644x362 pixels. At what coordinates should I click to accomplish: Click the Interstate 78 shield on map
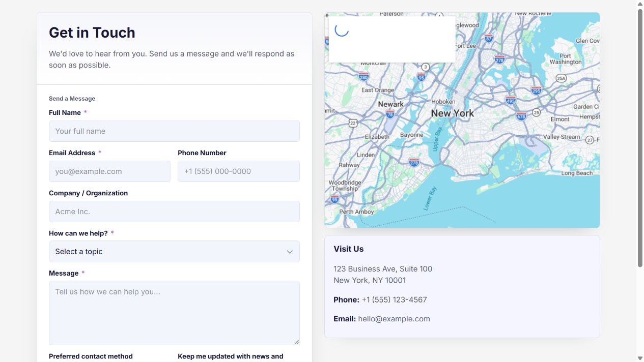pos(390,114)
